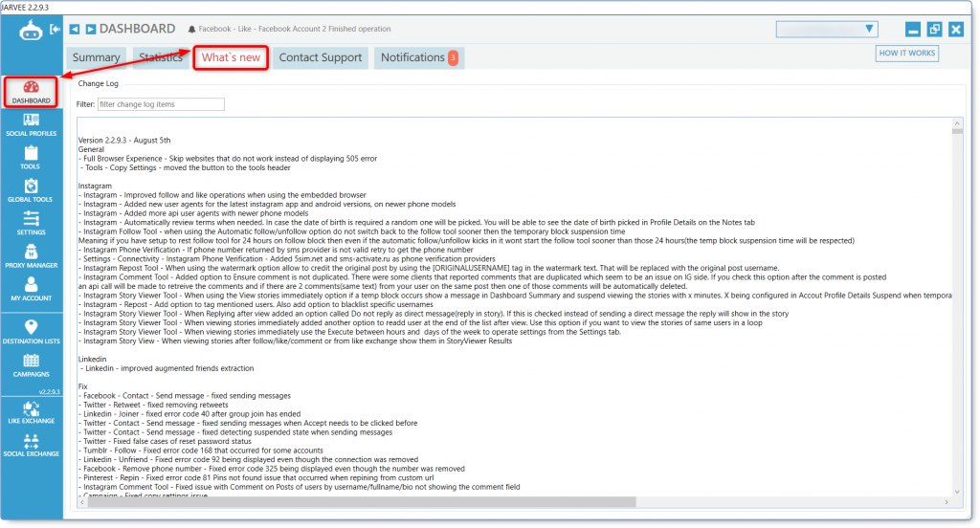Open Campaigns section

(31, 365)
